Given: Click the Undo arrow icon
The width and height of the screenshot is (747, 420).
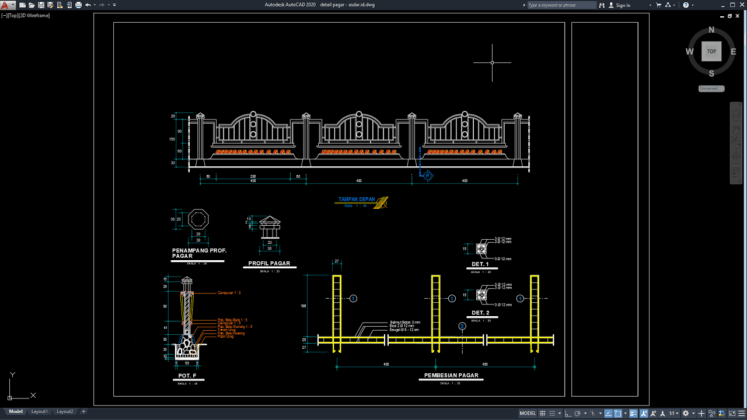Looking at the screenshot, I should (88, 5).
